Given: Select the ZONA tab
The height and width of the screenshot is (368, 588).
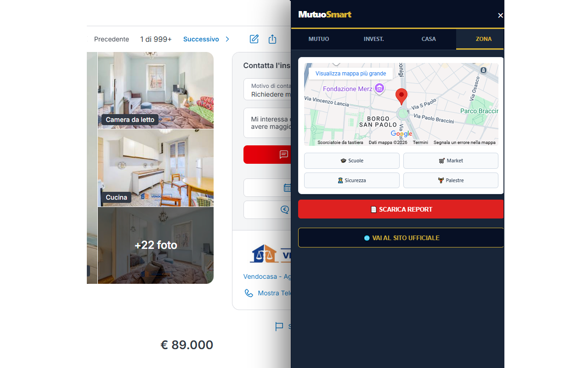Looking at the screenshot, I should pos(484,39).
